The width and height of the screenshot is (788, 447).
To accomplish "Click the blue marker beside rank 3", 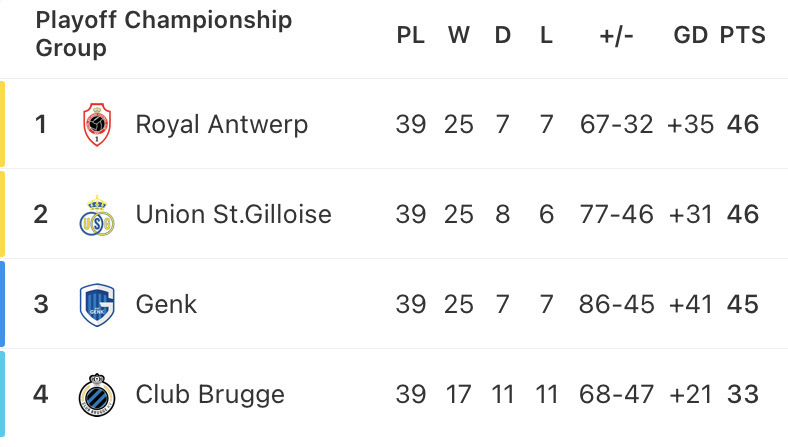I will tap(3, 304).
